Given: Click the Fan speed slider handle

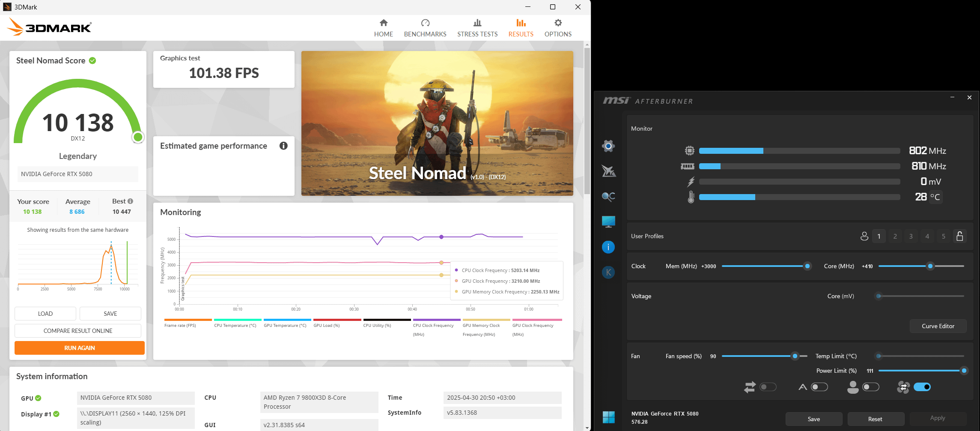Looking at the screenshot, I should pyautogui.click(x=795, y=356).
